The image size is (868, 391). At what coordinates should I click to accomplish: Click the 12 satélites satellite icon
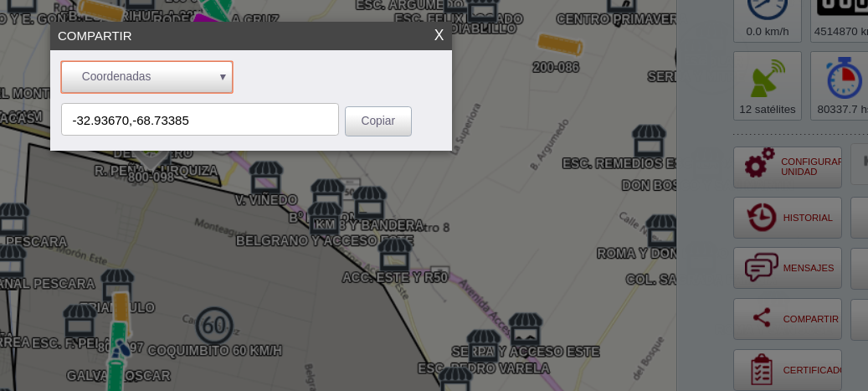[x=768, y=78]
